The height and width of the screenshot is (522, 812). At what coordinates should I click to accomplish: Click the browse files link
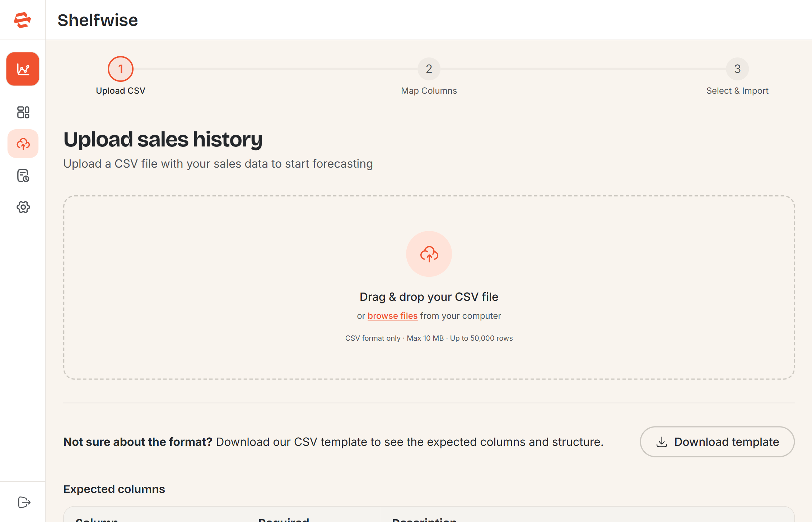(392, 316)
